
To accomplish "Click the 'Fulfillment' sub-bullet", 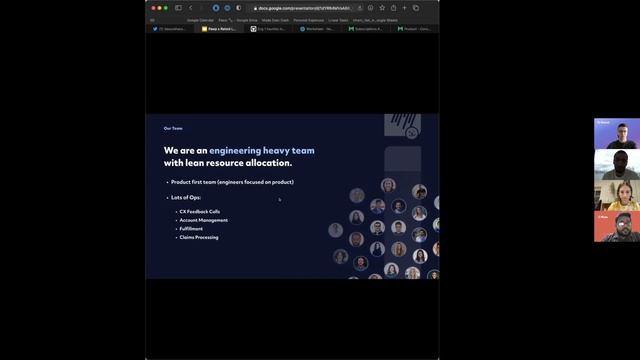I will point(191,229).
